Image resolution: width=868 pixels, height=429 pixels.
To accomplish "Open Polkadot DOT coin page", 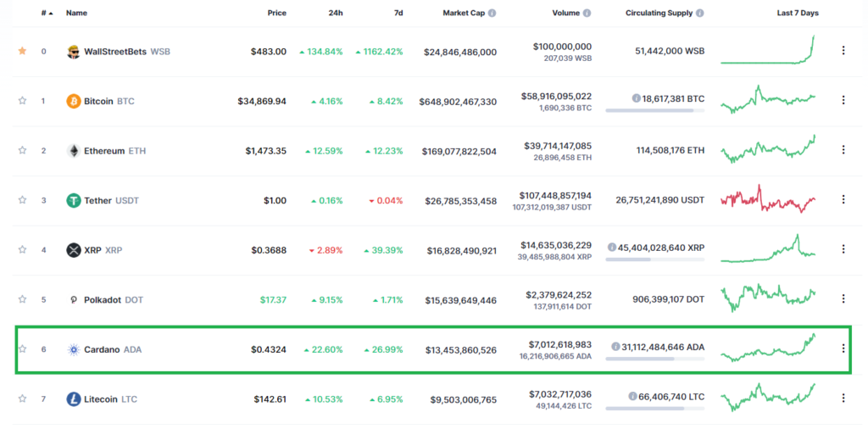I will (x=114, y=300).
